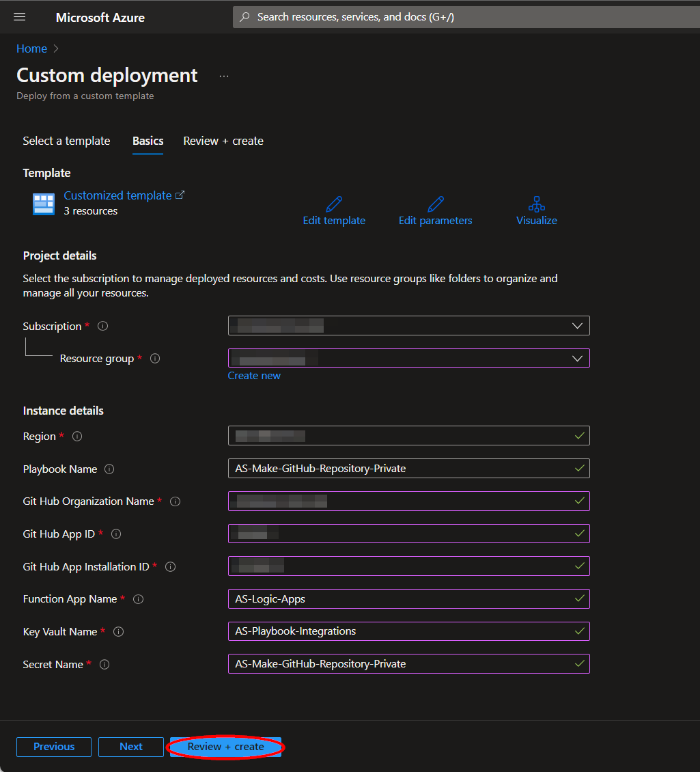The width and height of the screenshot is (700, 772).
Task: Show info tooltip for Playbook Name
Action: [109, 469]
